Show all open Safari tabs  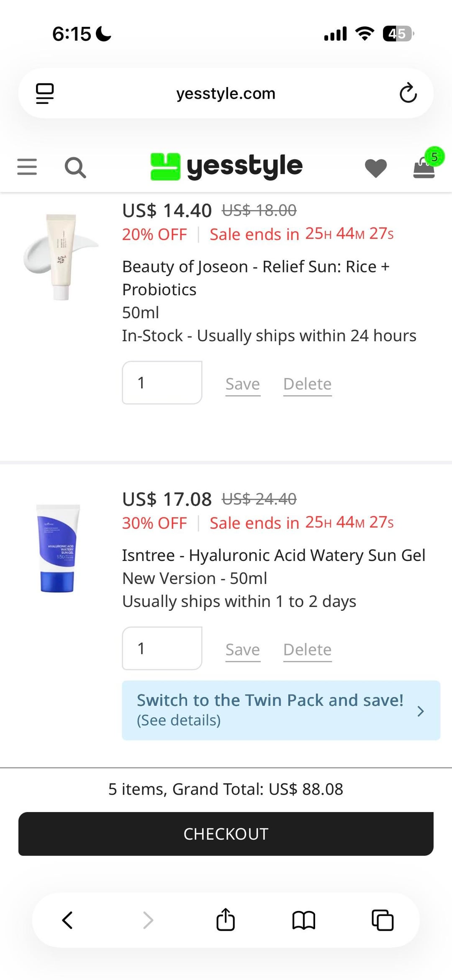coord(383,920)
